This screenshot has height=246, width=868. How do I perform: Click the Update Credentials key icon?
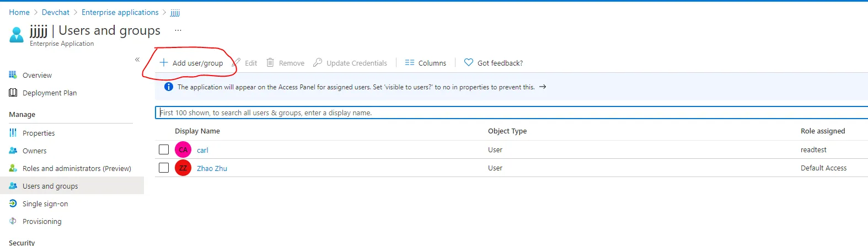click(318, 63)
